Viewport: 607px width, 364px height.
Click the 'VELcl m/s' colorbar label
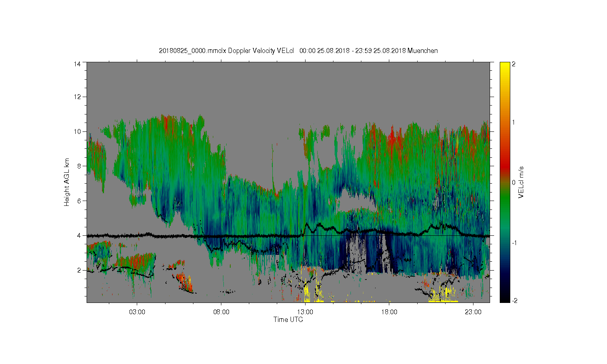pos(521,182)
